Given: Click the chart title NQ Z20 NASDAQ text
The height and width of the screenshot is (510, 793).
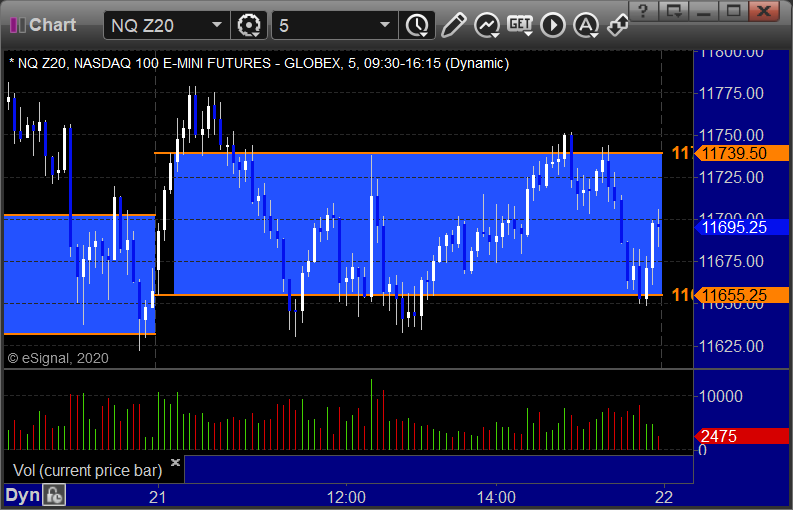Looking at the screenshot, I should [259, 63].
